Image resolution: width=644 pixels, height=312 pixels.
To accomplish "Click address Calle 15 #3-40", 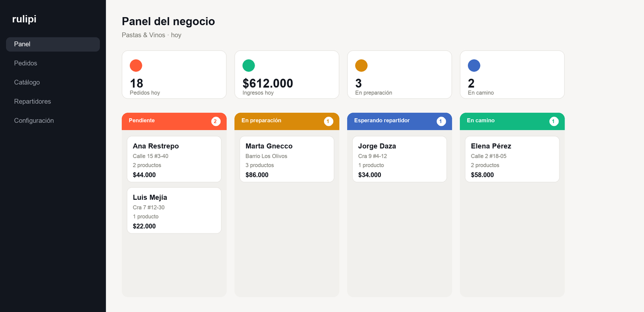I will [x=150, y=156].
